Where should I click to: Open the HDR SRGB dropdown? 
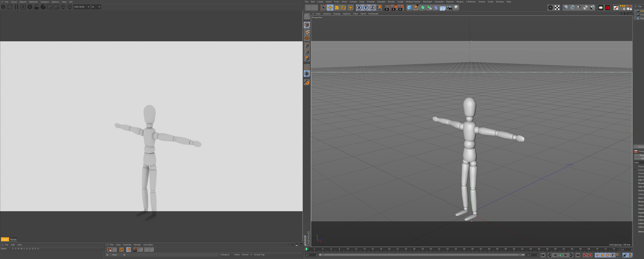82,7
